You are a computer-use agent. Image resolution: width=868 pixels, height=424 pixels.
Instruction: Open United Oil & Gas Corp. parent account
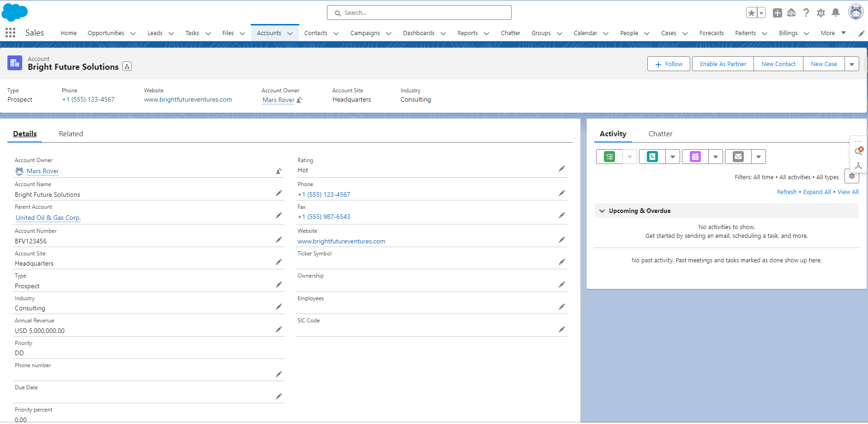click(x=48, y=218)
